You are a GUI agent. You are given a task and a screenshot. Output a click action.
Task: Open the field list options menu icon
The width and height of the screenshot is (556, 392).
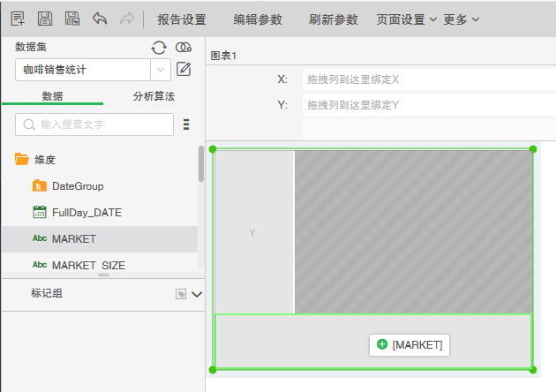point(186,124)
